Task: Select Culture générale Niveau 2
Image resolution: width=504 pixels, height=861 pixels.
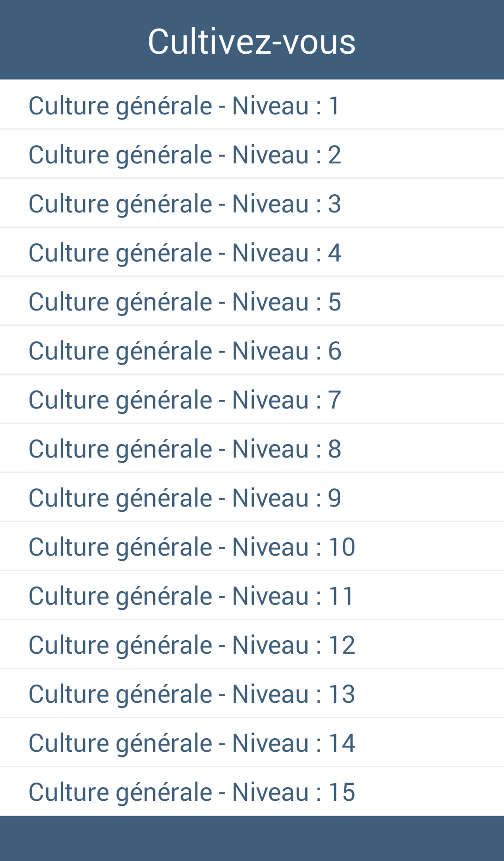Action: coord(252,154)
